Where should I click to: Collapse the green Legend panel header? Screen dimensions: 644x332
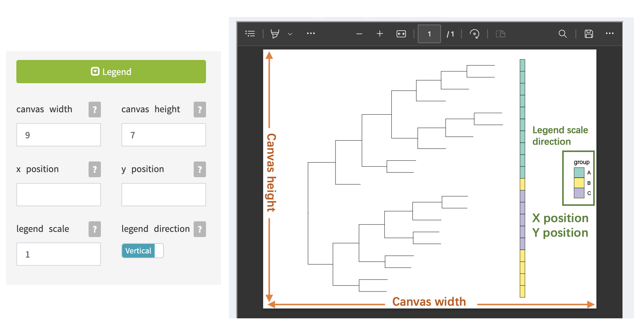(111, 72)
